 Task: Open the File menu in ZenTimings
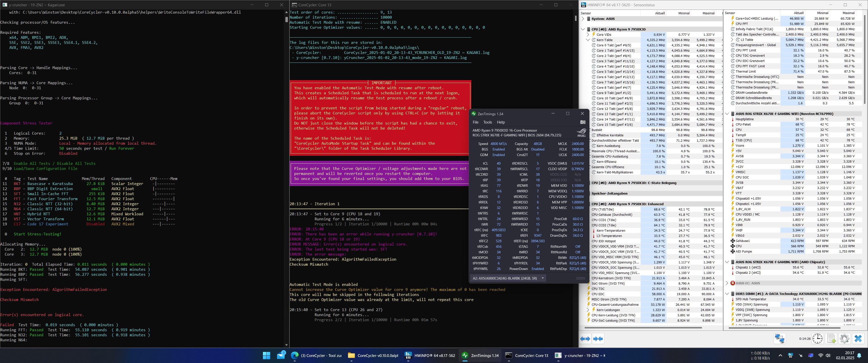[475, 122]
